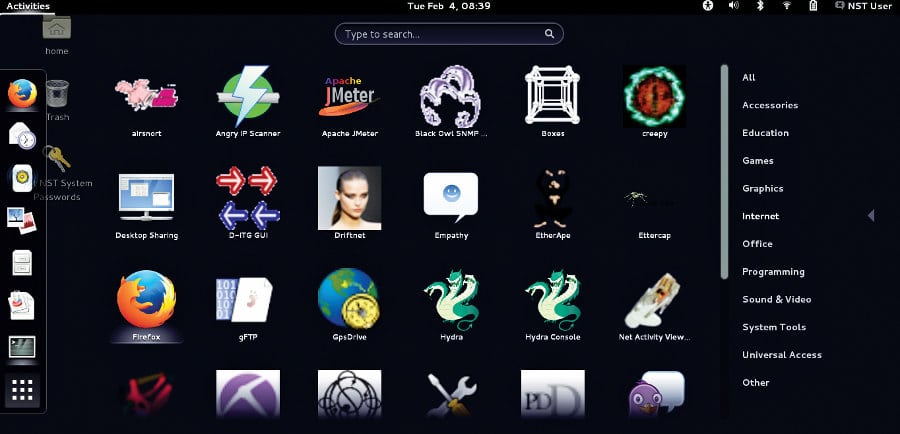Open mail and clock app in dash

(x=22, y=135)
